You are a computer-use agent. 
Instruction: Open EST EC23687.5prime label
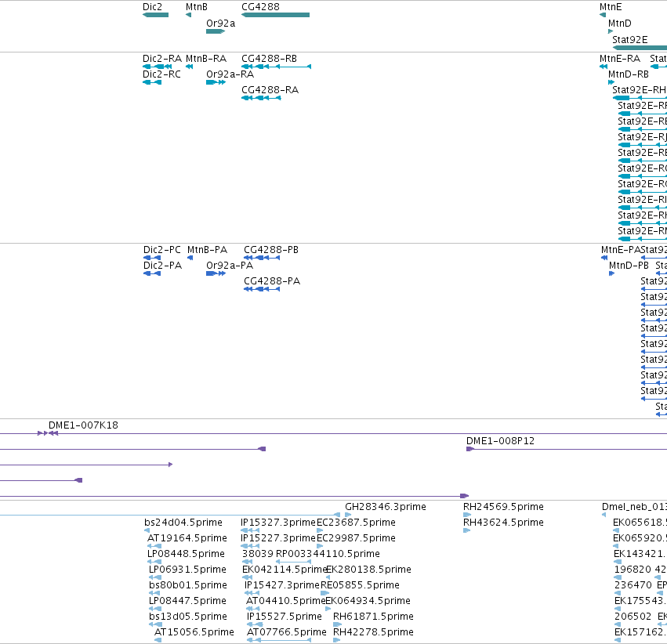[x=356, y=523]
